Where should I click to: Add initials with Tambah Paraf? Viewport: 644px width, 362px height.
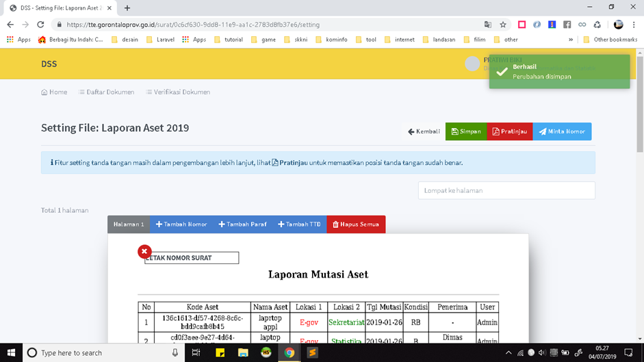point(242,224)
